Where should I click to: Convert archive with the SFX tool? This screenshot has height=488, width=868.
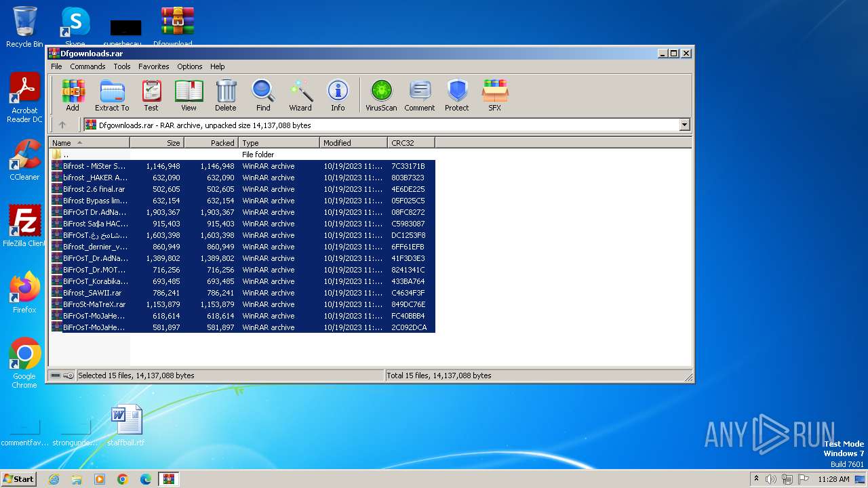point(495,96)
